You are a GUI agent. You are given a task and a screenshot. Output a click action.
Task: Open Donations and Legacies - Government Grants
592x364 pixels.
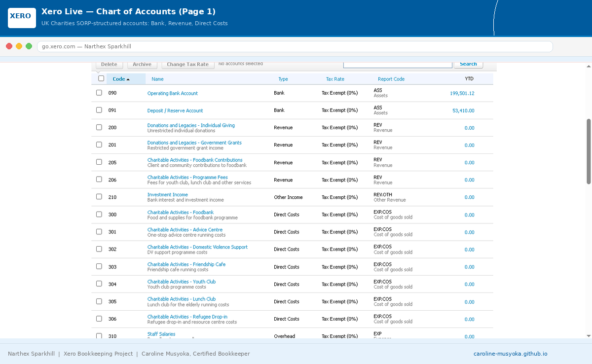pos(194,143)
